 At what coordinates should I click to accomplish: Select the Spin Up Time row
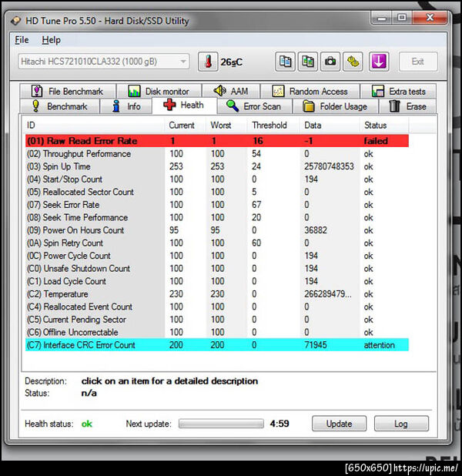(216, 166)
